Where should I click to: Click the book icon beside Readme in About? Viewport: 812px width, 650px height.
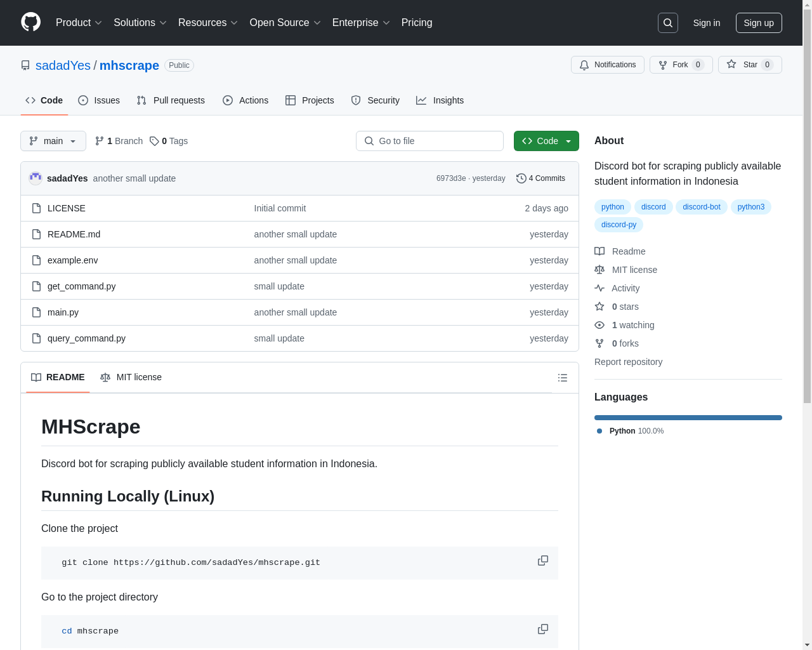pyautogui.click(x=599, y=251)
